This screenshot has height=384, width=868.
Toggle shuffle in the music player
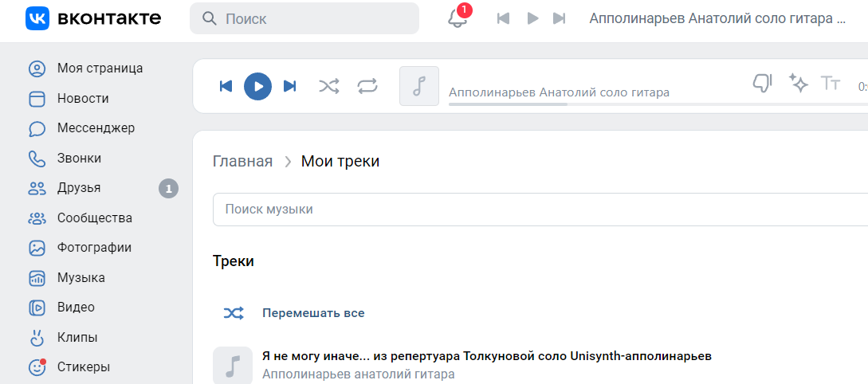click(x=329, y=86)
